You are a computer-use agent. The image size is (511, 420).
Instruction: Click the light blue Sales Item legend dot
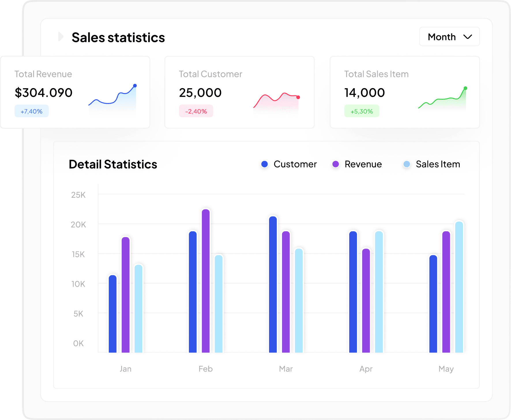click(407, 164)
